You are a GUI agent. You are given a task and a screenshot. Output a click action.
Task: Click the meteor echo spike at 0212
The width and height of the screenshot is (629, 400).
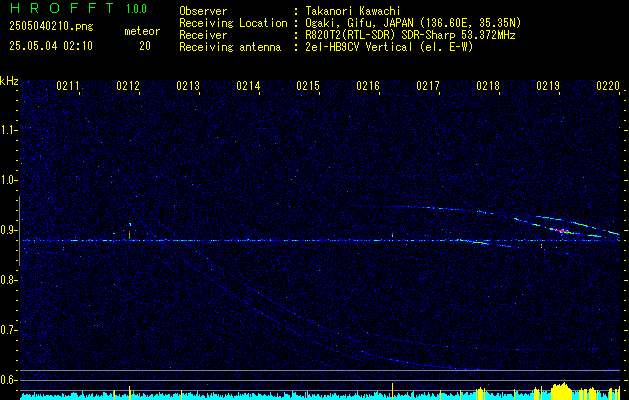(x=130, y=231)
